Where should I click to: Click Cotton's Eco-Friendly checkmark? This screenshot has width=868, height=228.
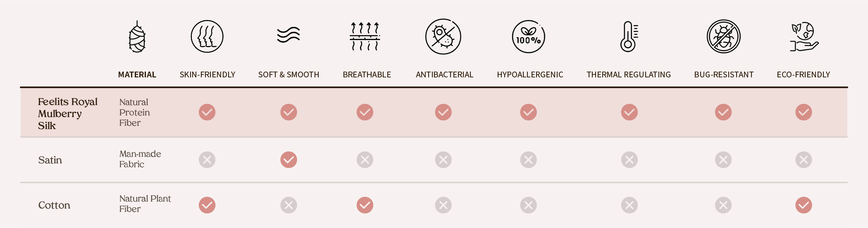(804, 205)
